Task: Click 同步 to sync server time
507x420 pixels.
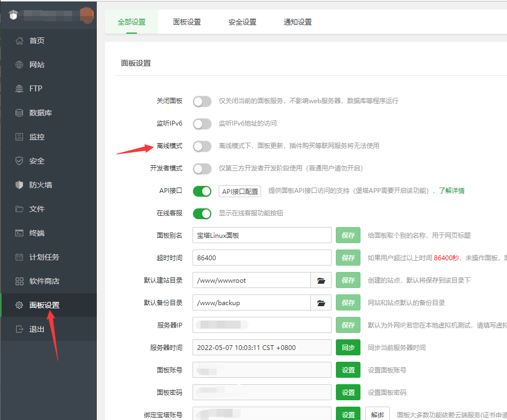Action: 348,347
